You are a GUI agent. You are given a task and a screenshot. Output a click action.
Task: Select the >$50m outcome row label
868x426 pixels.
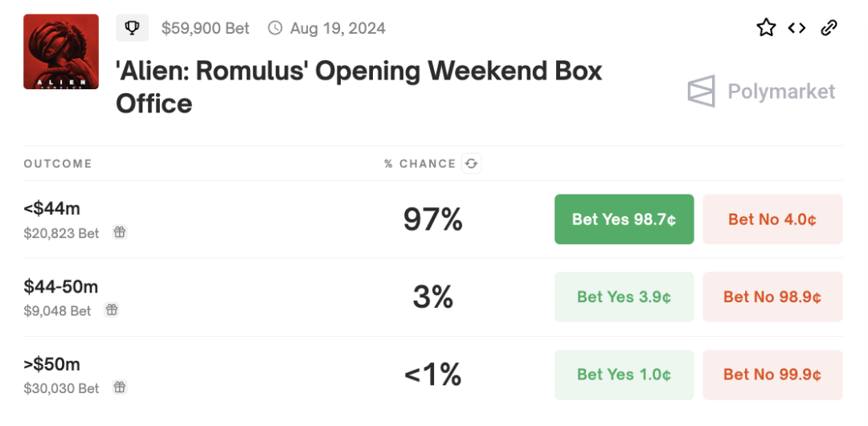pyautogui.click(x=52, y=364)
